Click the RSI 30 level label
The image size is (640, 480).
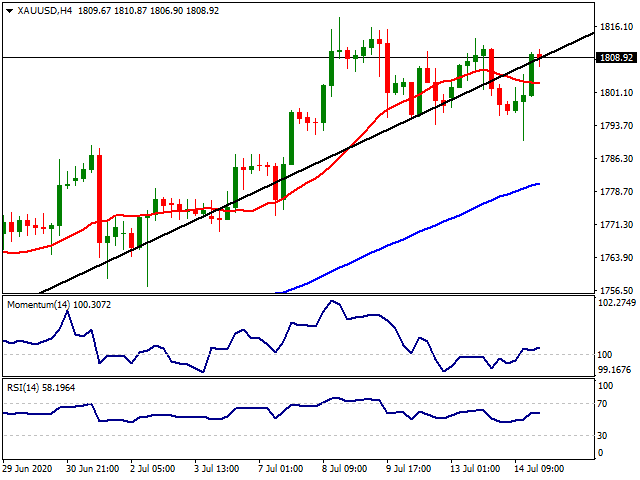(602, 436)
